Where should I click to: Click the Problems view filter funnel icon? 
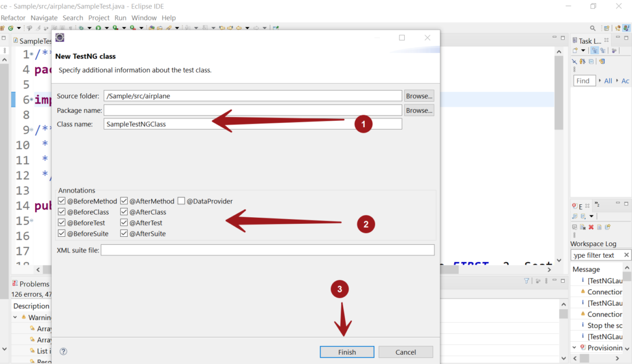tap(526, 281)
